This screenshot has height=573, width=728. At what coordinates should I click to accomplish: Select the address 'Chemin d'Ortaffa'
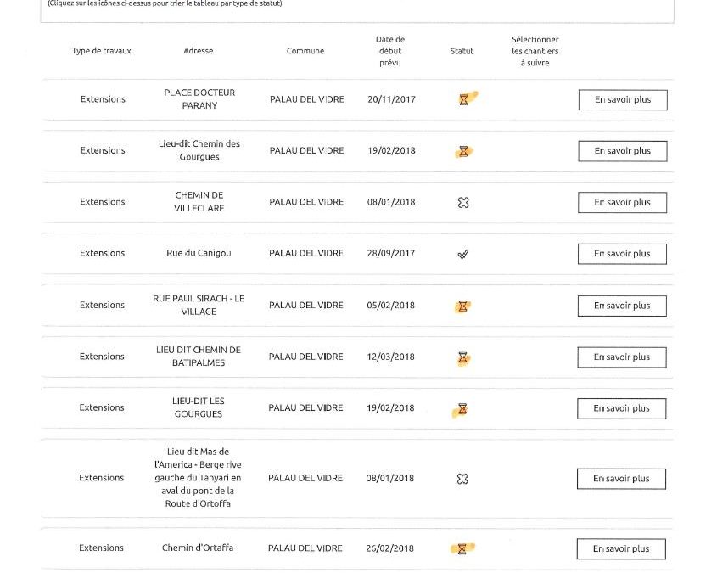(198, 548)
